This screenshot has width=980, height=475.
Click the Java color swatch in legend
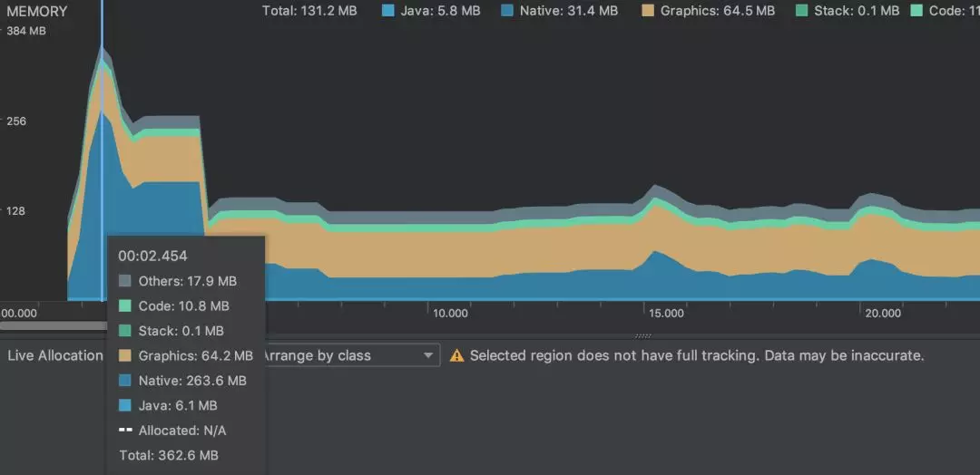click(x=388, y=11)
